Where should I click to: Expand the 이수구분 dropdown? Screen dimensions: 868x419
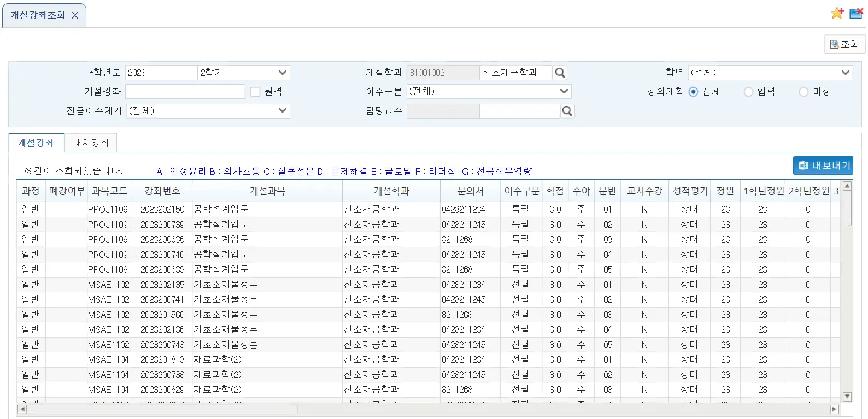coord(489,91)
